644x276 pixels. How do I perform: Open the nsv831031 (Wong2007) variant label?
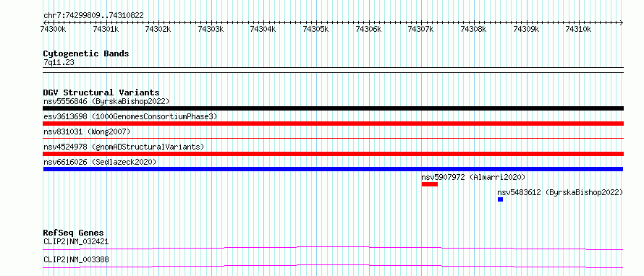pyautogui.click(x=87, y=132)
